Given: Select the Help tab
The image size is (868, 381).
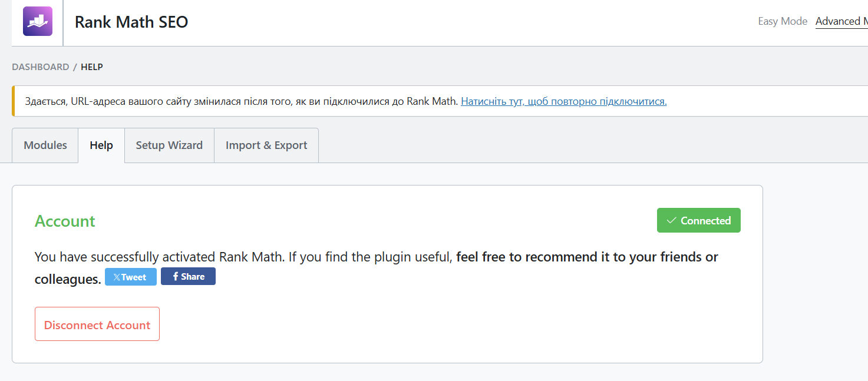Looking at the screenshot, I should click(x=101, y=145).
